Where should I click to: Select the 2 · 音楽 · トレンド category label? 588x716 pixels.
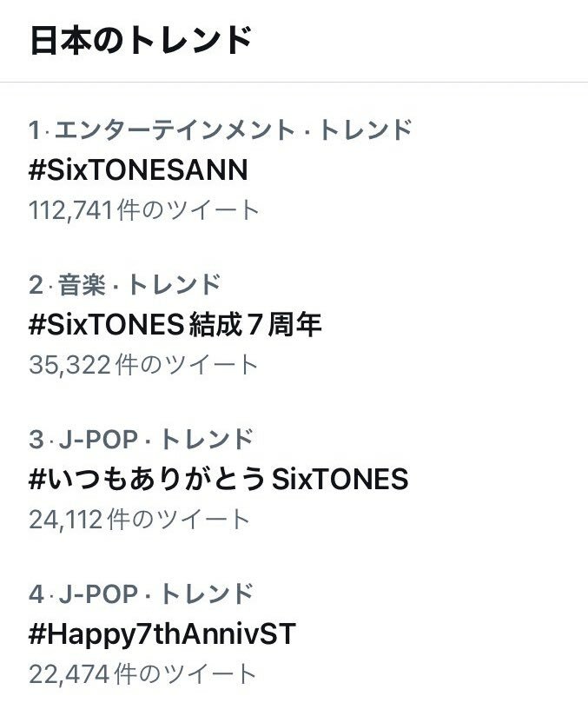coord(124,284)
